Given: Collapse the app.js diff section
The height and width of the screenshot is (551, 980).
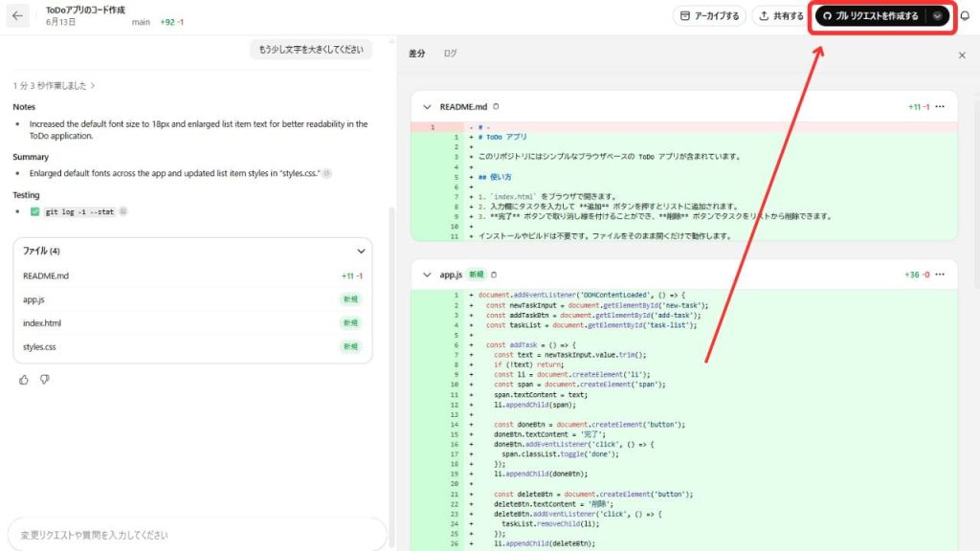Looking at the screenshot, I should [427, 275].
